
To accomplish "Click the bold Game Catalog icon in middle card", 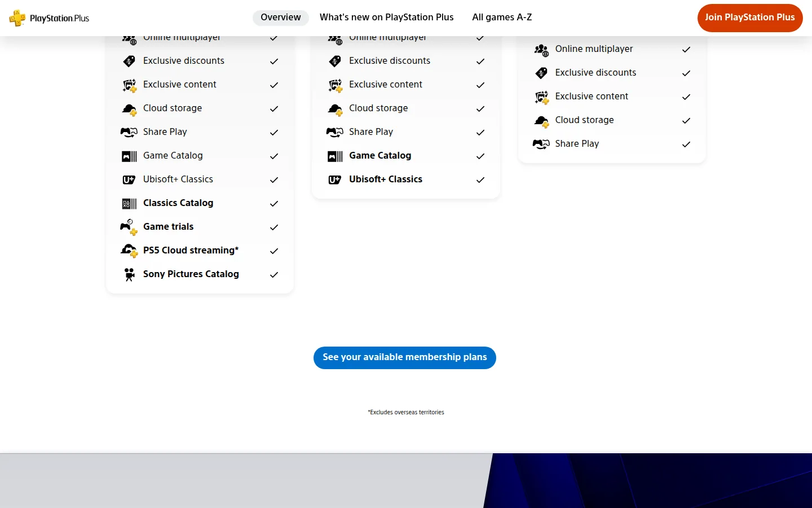I will pyautogui.click(x=335, y=156).
